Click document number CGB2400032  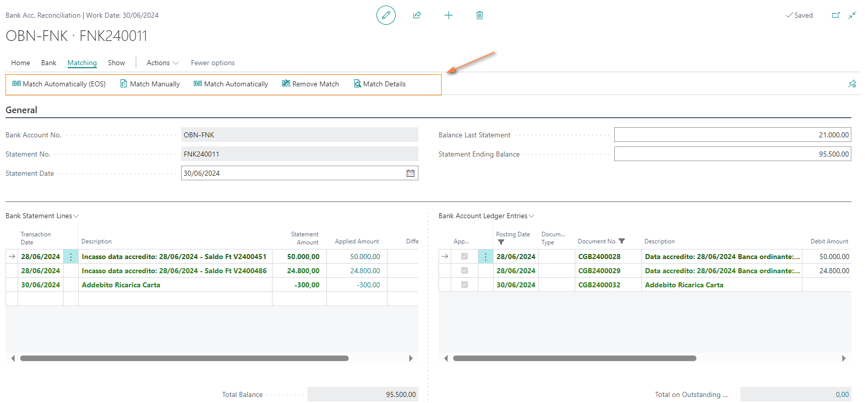point(599,285)
